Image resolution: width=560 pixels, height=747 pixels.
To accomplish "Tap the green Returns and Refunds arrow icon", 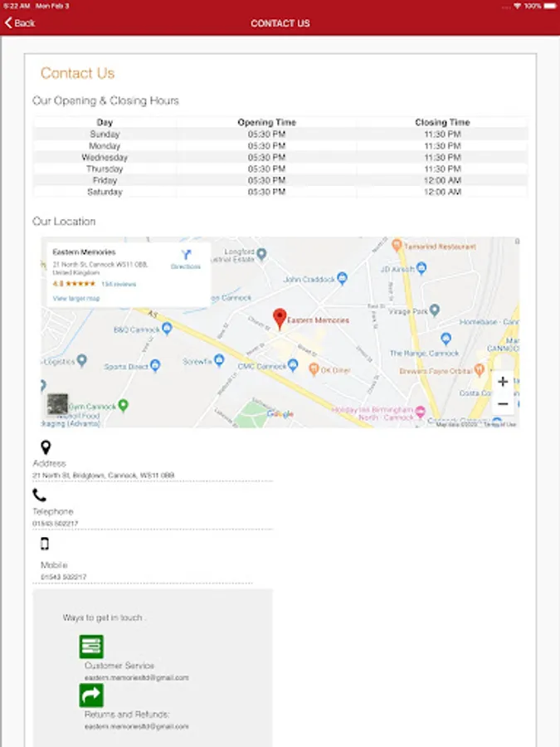I will (x=91, y=696).
